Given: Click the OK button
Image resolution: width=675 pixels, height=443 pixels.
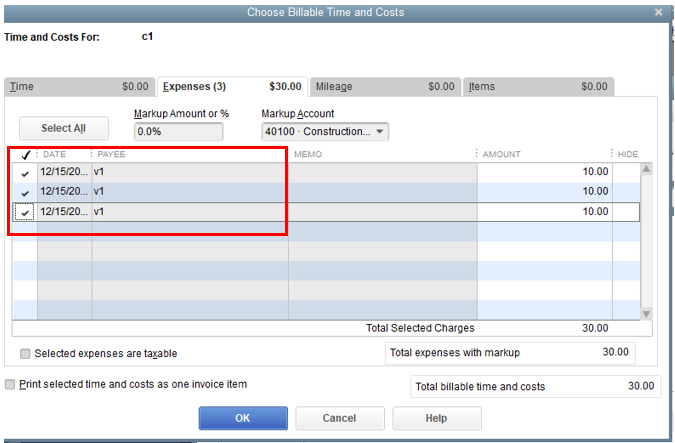Looking at the screenshot, I should [243, 418].
